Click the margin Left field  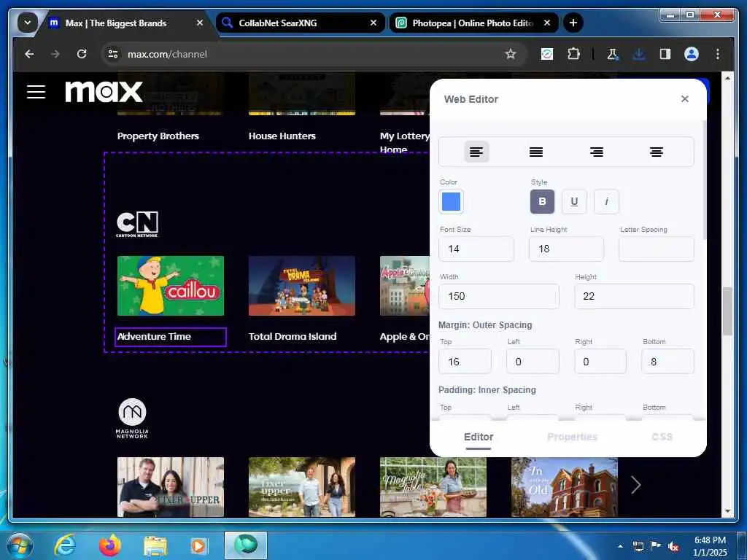[533, 362]
